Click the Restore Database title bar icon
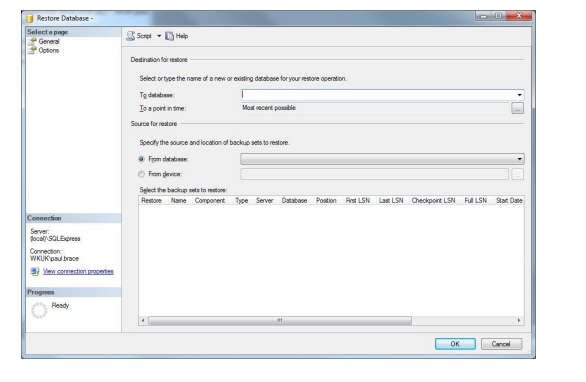 click(x=30, y=18)
